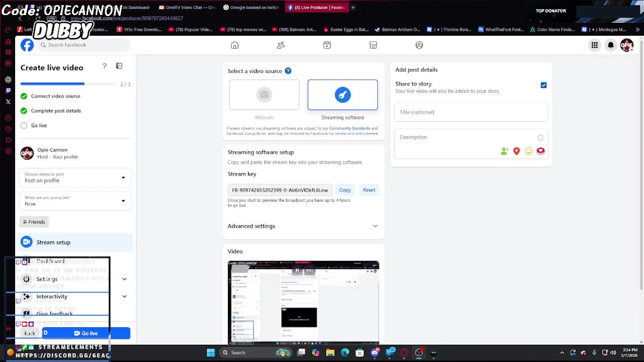Open the account profile picture menu

pyautogui.click(x=627, y=45)
